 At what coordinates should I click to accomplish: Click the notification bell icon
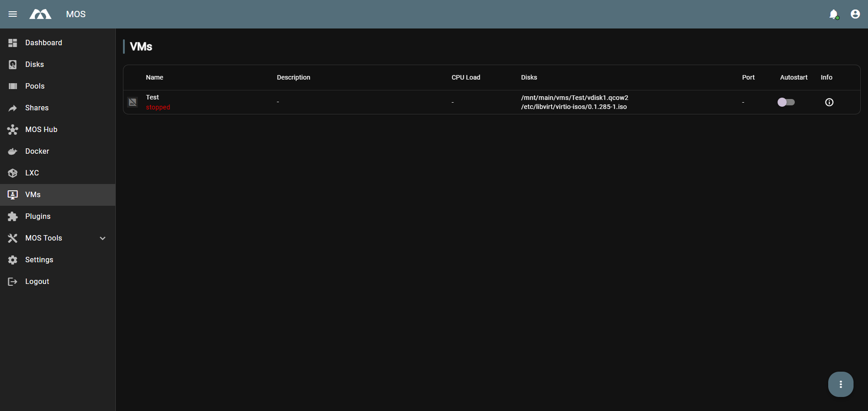click(834, 14)
